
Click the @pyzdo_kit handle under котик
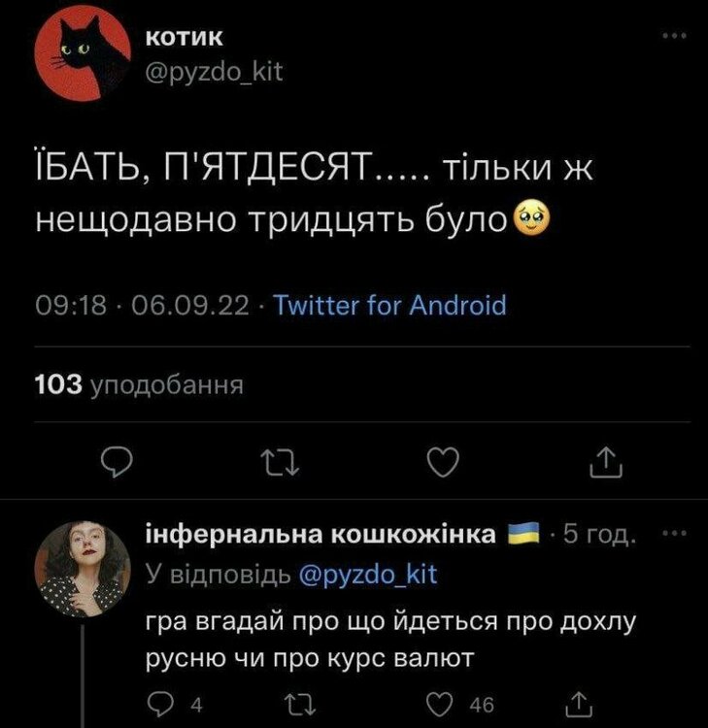click(x=213, y=72)
